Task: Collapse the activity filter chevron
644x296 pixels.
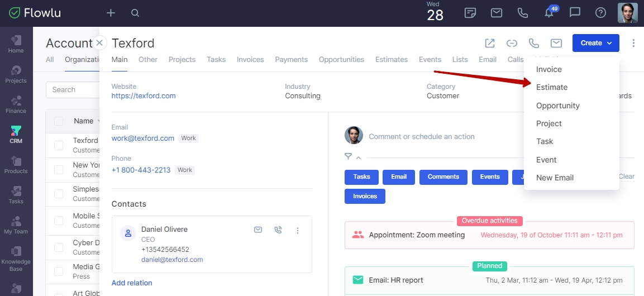Action: [x=358, y=157]
